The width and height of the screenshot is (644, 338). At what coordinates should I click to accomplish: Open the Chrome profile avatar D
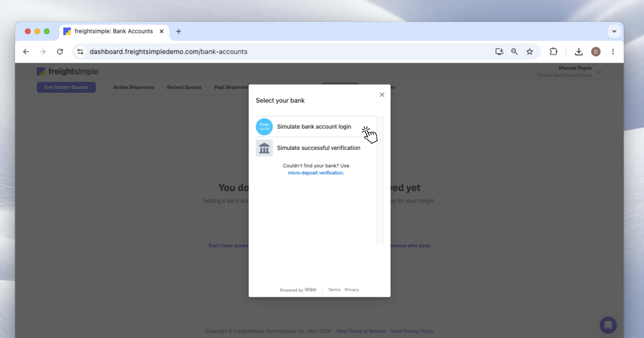point(596,52)
